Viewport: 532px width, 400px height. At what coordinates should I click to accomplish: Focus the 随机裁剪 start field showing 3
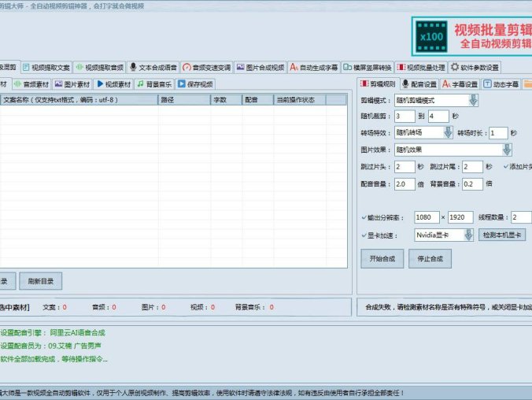(405, 116)
